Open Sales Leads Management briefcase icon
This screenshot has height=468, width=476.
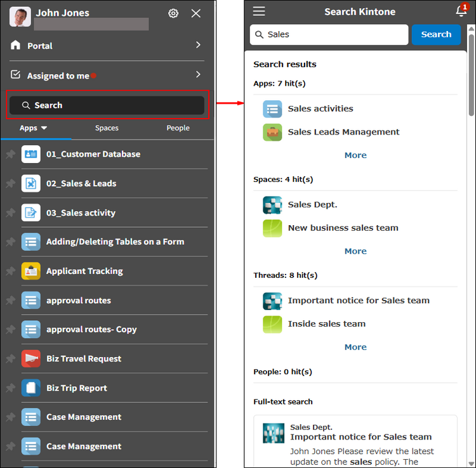pyautogui.click(x=272, y=133)
